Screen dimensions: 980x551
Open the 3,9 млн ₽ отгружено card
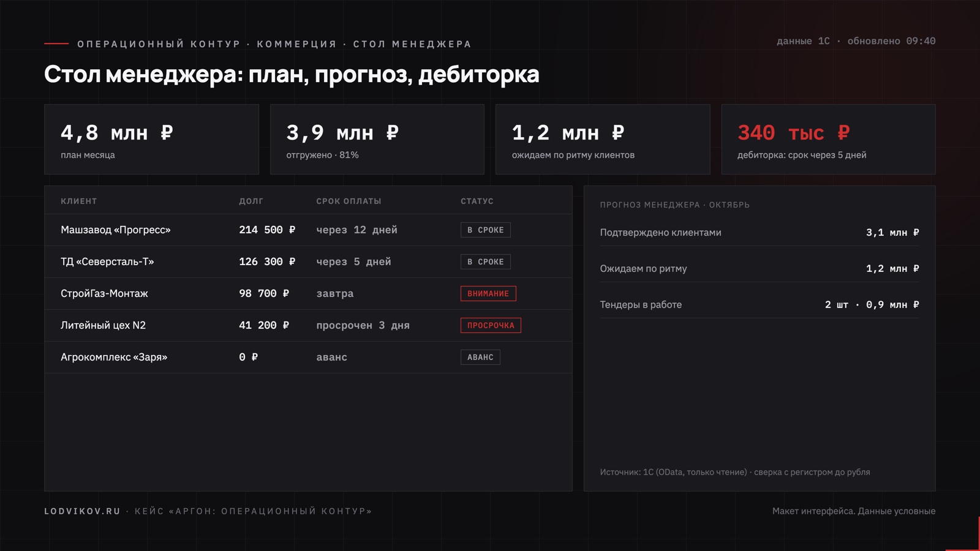coord(377,139)
